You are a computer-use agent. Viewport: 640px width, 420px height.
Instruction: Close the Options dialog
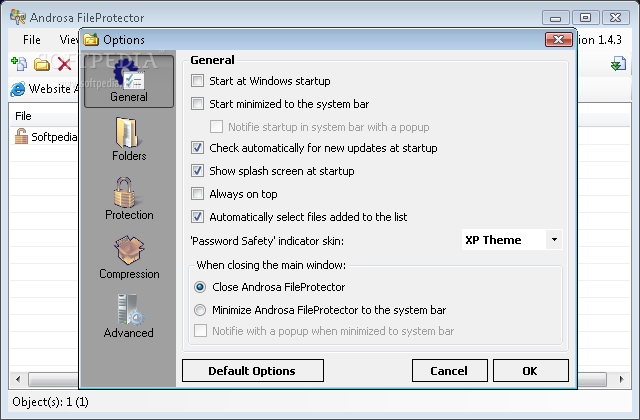point(559,40)
